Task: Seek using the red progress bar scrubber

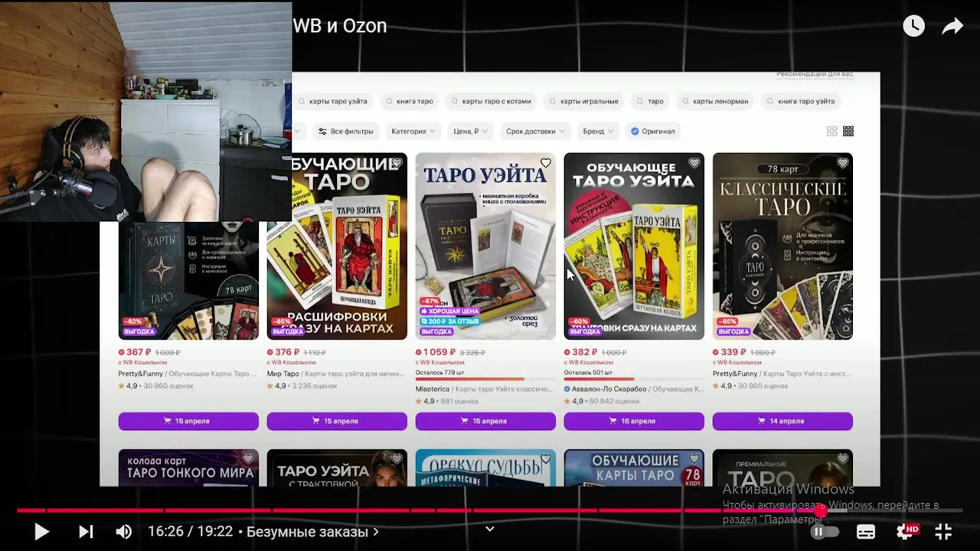Action: tap(821, 510)
